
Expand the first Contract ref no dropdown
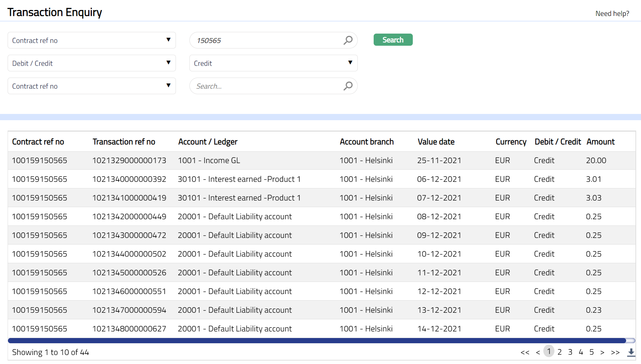(91, 40)
